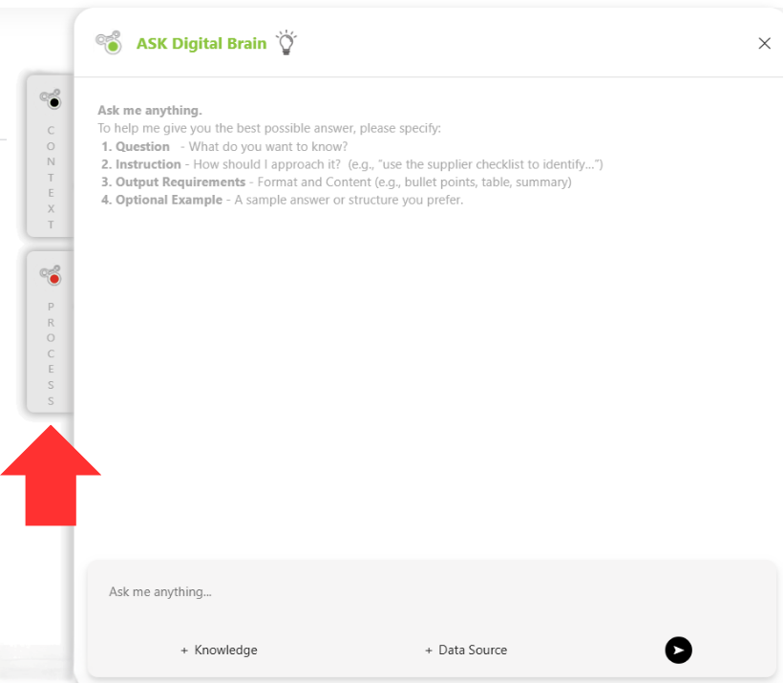Viewport: 784px width, 683px height.
Task: Select the '1. Question' guideline line
Action: 224,146
